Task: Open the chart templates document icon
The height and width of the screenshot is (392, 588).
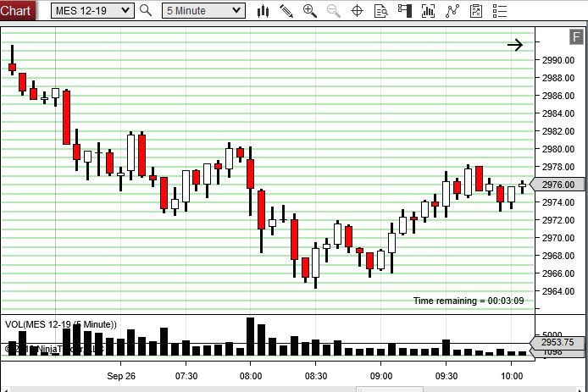Action: pos(476,11)
